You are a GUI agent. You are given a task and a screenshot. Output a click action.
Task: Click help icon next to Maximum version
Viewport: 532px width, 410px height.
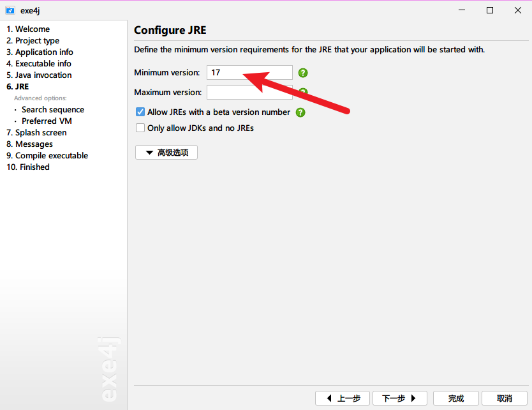303,93
